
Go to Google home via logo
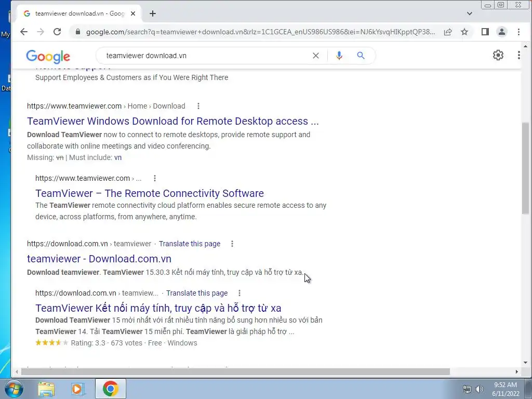[48, 56]
